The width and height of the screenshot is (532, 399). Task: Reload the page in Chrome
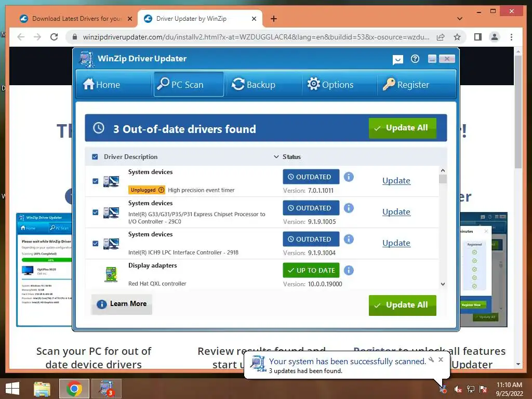tap(54, 37)
